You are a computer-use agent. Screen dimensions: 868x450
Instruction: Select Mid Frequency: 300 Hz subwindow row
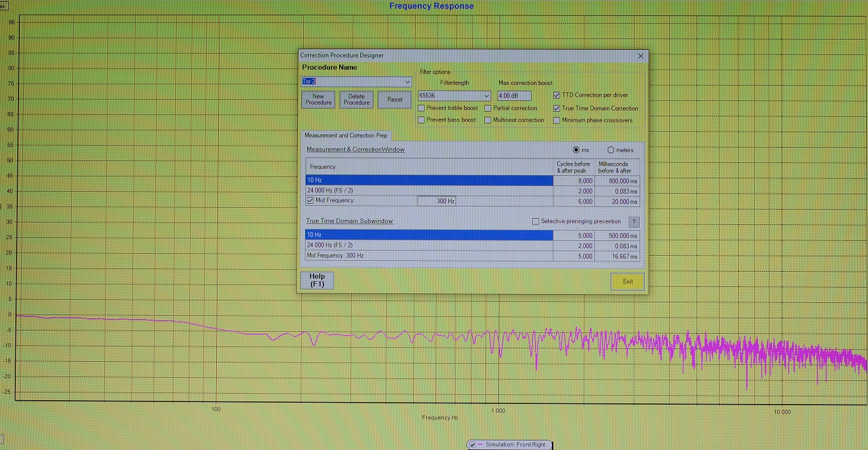(429, 256)
